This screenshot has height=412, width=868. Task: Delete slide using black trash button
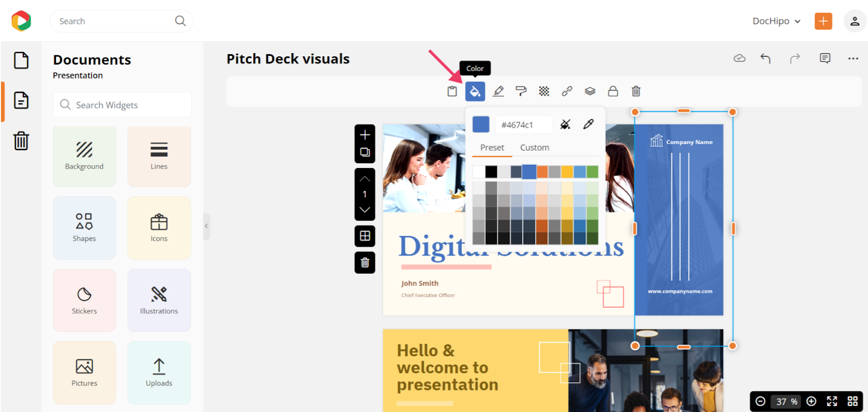pos(365,263)
